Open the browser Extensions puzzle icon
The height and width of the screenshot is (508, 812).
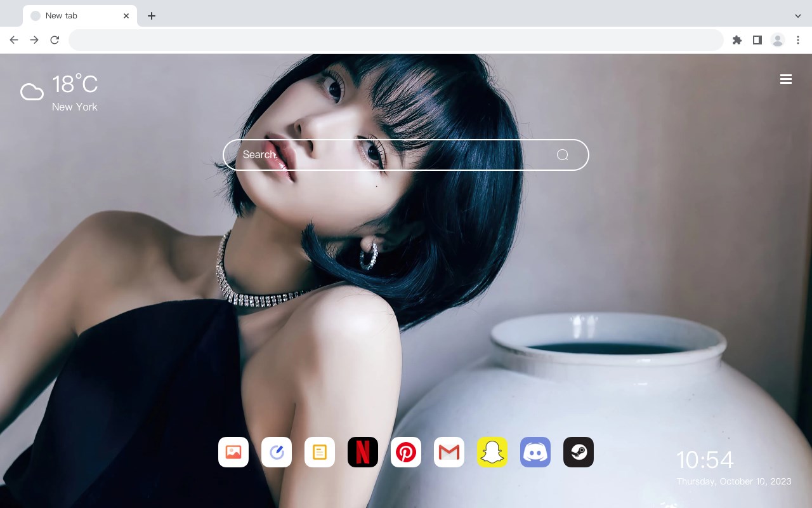tap(737, 40)
